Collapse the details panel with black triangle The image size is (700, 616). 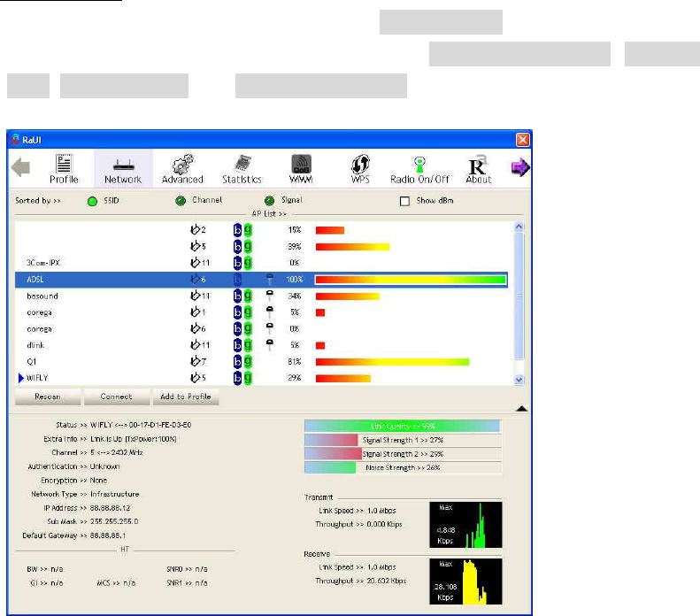coord(521,408)
